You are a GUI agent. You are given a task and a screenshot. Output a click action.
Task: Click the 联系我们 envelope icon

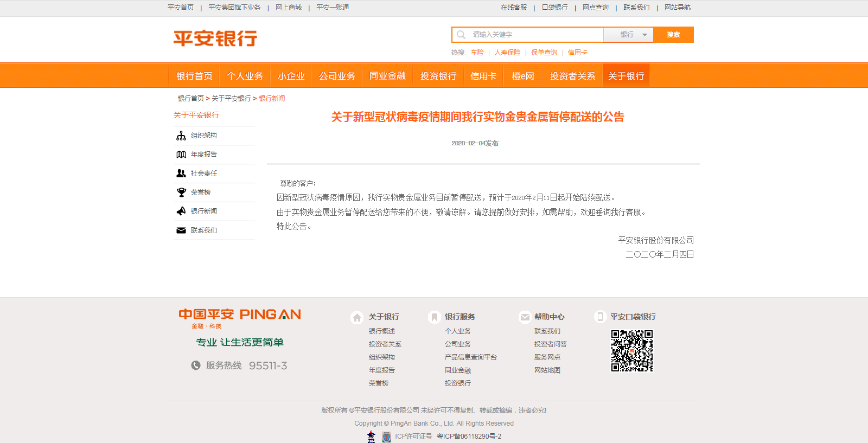coord(181,230)
